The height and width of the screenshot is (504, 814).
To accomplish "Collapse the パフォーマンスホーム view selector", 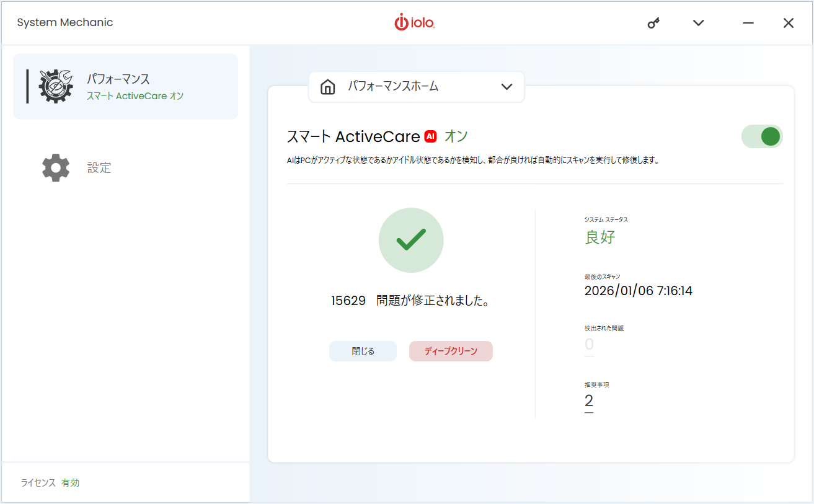I will point(507,87).
